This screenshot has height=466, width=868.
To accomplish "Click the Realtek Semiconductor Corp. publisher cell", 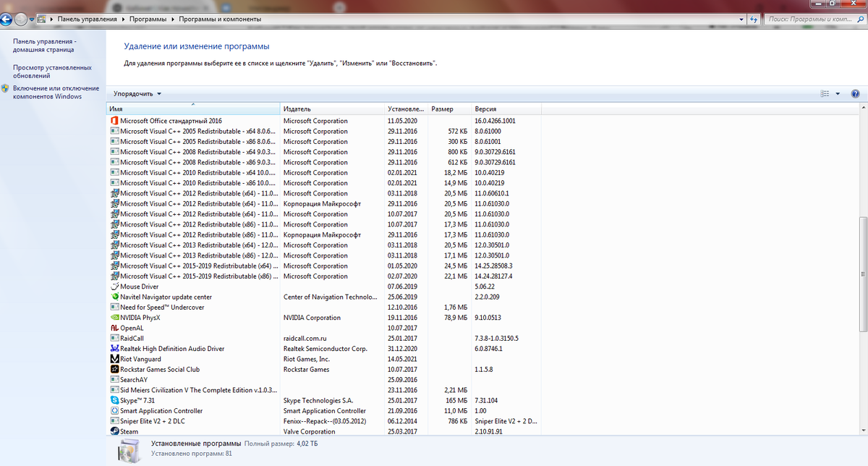I will point(325,349).
